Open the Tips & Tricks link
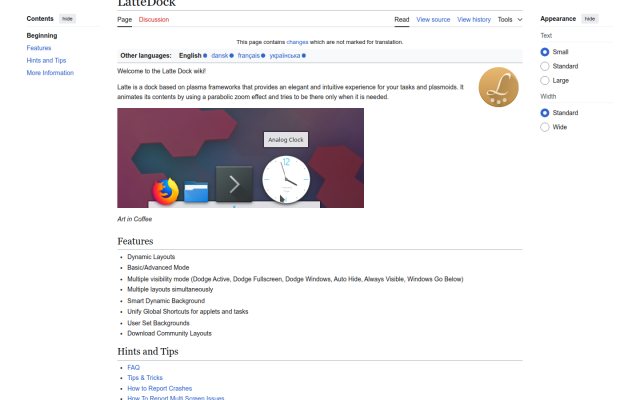Viewport: 640px width, 400px height. click(145, 378)
